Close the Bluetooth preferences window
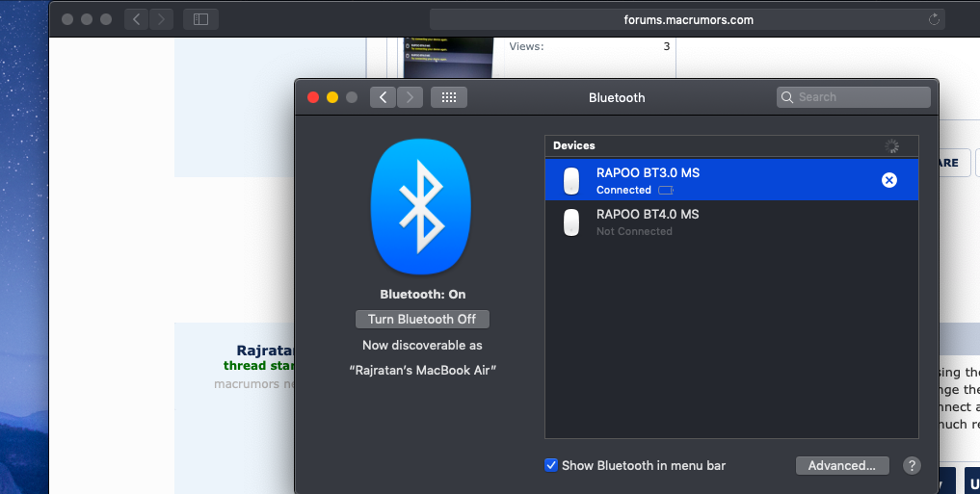The image size is (980, 494). tap(313, 97)
